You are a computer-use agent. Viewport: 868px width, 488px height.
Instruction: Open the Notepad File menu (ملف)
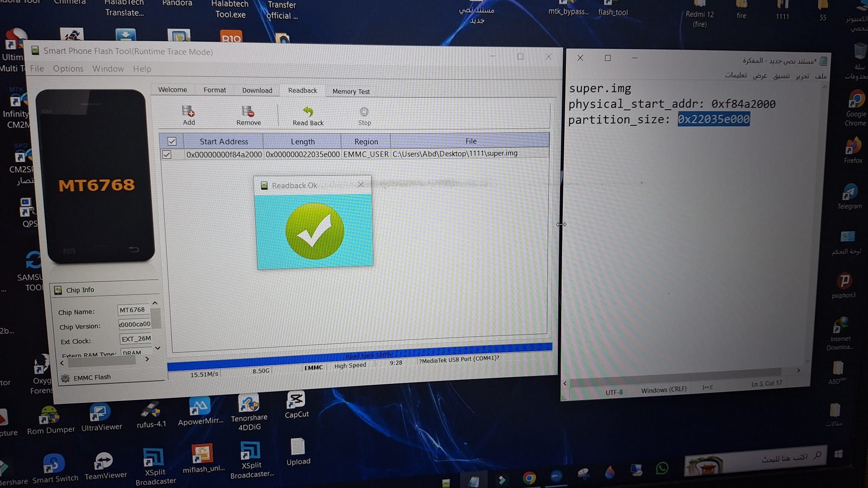820,76
